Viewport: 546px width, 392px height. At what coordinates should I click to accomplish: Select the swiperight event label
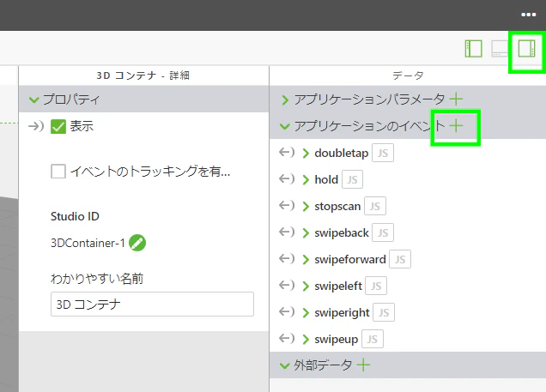(x=342, y=313)
